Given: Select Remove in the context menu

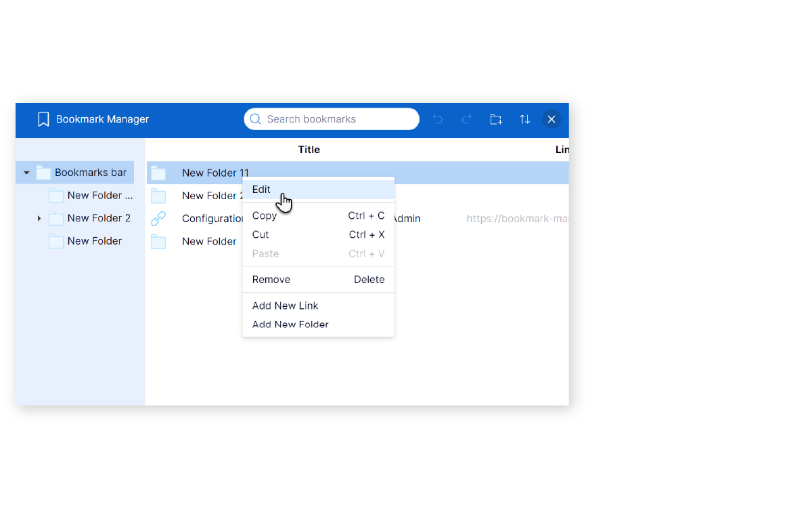Looking at the screenshot, I should pos(271,280).
